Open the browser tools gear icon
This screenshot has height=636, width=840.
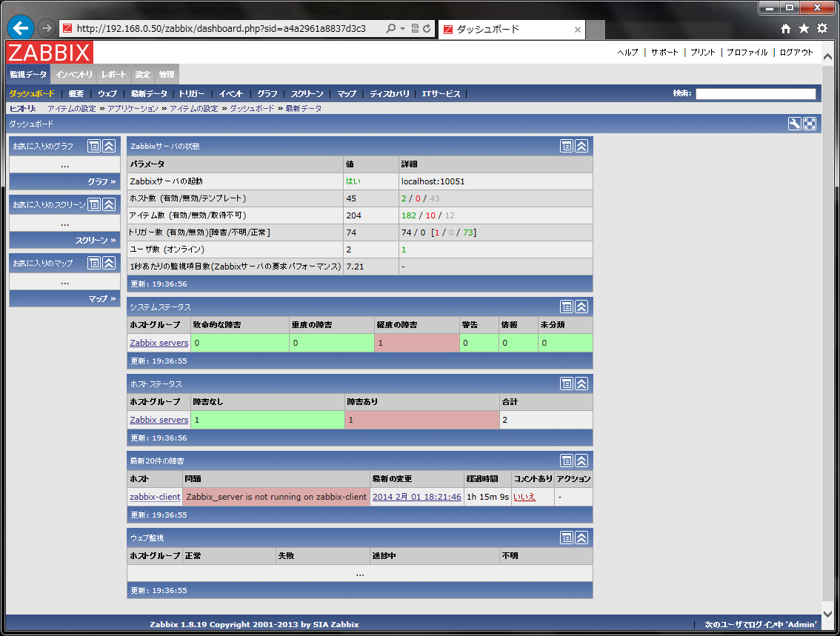click(821, 29)
